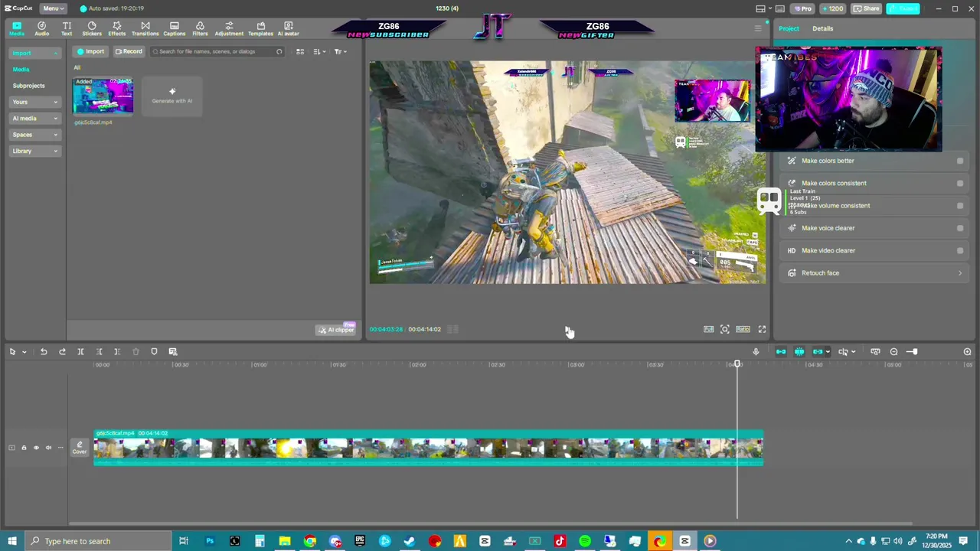
Task: Click the Delete trash icon
Action: (136, 351)
